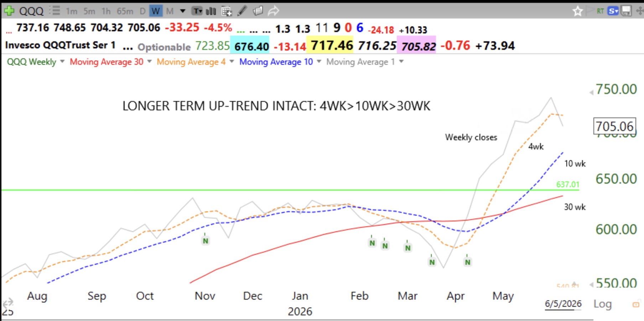Click the QQQ ticker symbol box
Screen dimensions: 644x321
(x=31, y=11)
